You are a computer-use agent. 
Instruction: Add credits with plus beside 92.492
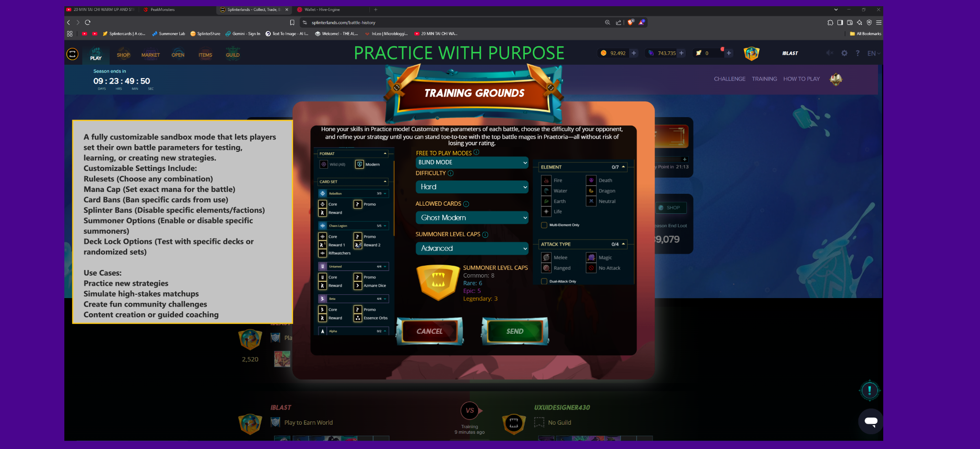point(634,53)
